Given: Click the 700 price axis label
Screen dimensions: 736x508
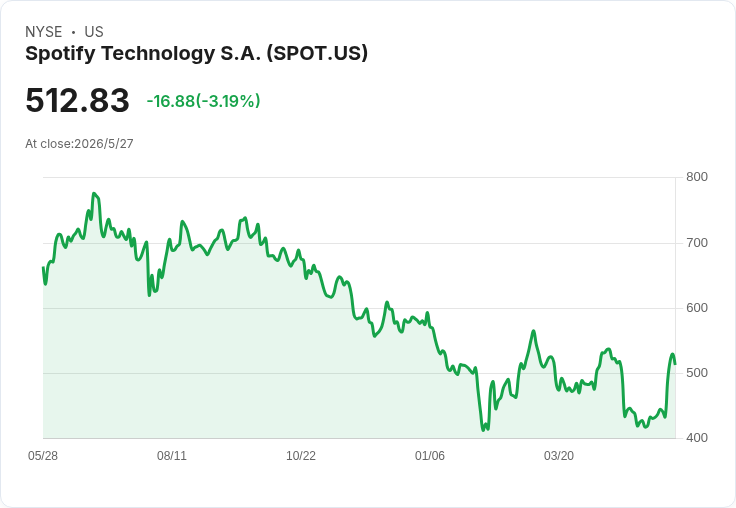Looking at the screenshot, I should pyautogui.click(x=697, y=243).
